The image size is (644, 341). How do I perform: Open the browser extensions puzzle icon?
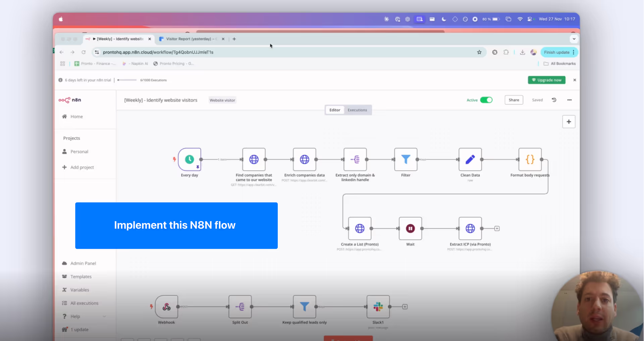pos(506,52)
